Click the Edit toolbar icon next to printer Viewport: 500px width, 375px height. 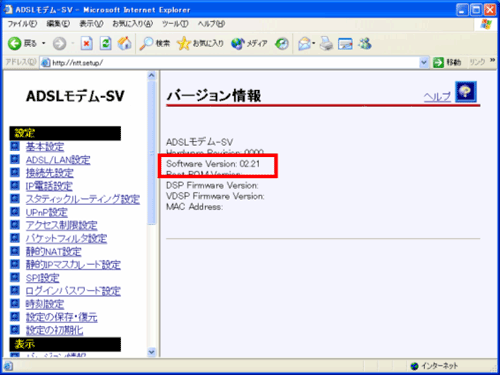point(345,43)
